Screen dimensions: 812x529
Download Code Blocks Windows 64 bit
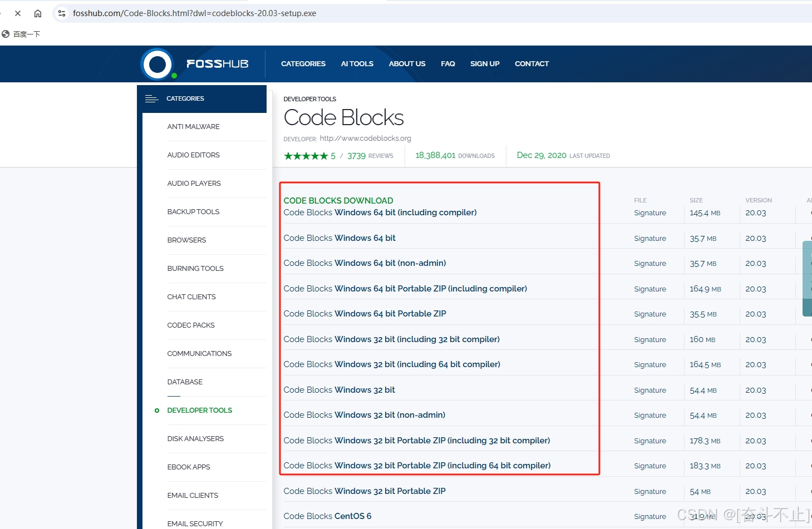tap(339, 238)
